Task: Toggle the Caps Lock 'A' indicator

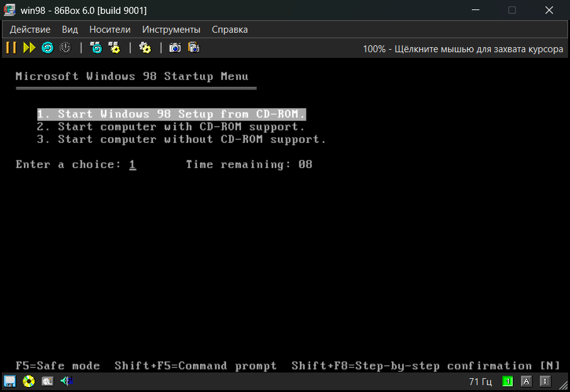Action: (526, 381)
